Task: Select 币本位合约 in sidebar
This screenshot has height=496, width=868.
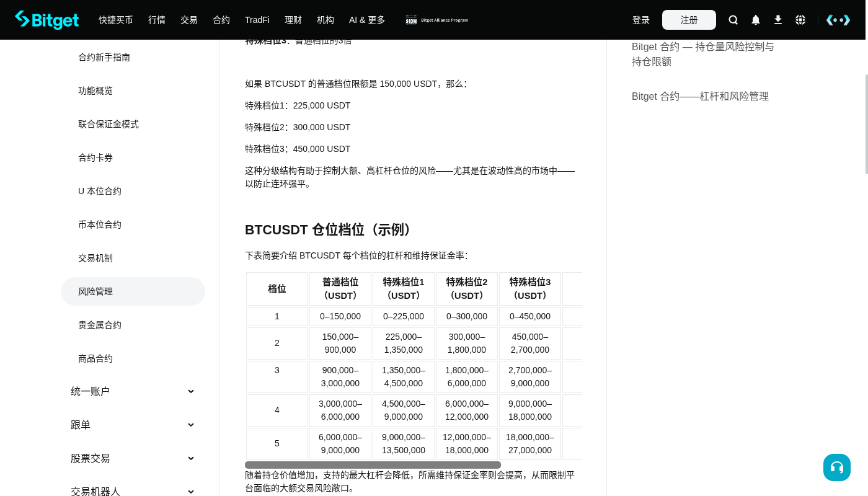Action: tap(133, 224)
